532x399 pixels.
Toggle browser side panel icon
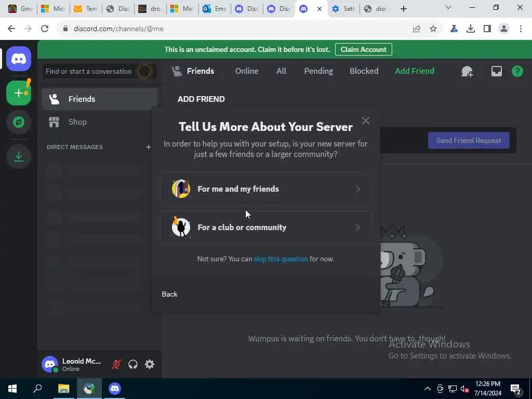[x=487, y=29]
